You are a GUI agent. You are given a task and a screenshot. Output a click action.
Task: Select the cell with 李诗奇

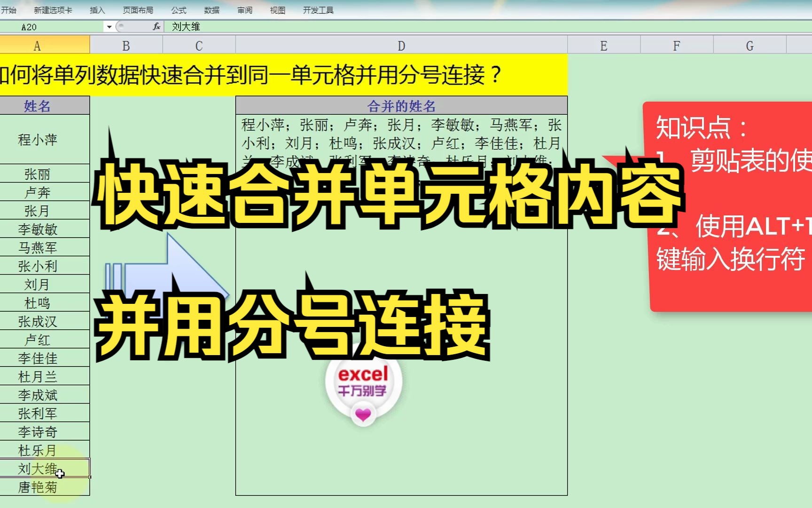45,431
